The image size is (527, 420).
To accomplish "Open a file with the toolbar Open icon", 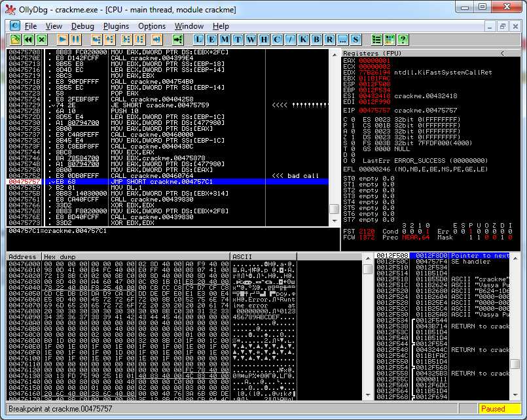I will pyautogui.click(x=15, y=40).
